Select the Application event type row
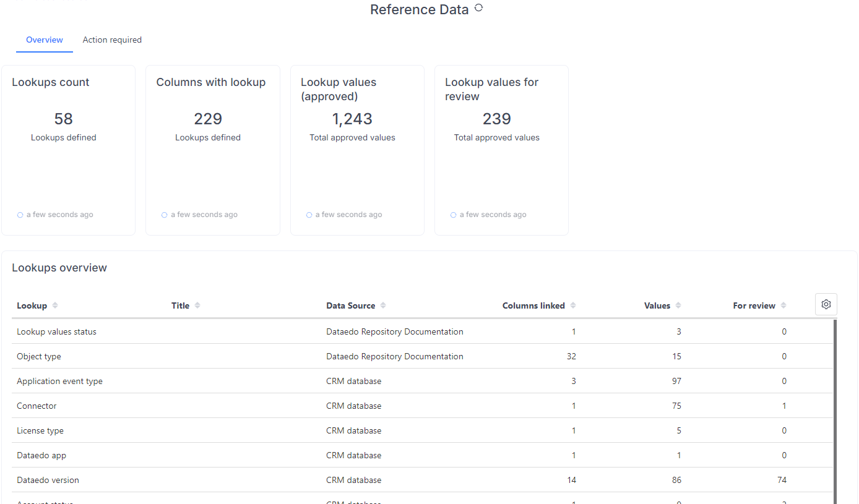This screenshot has width=859, height=504. point(422,381)
